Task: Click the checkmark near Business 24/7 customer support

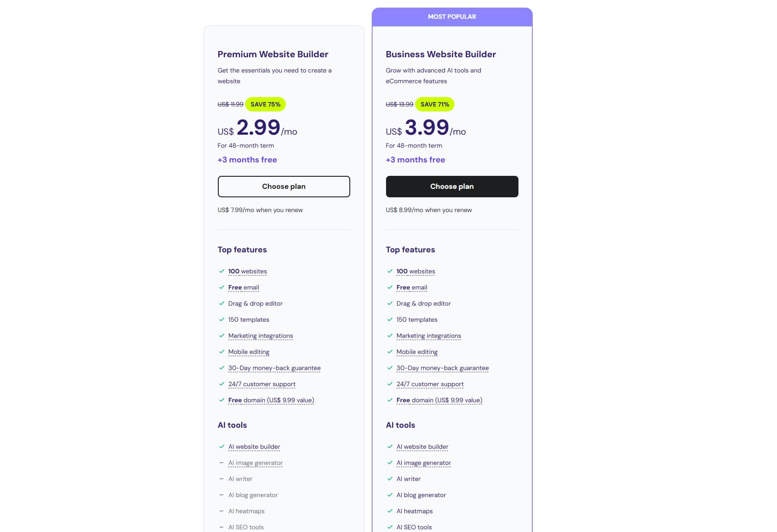Action: (x=390, y=384)
